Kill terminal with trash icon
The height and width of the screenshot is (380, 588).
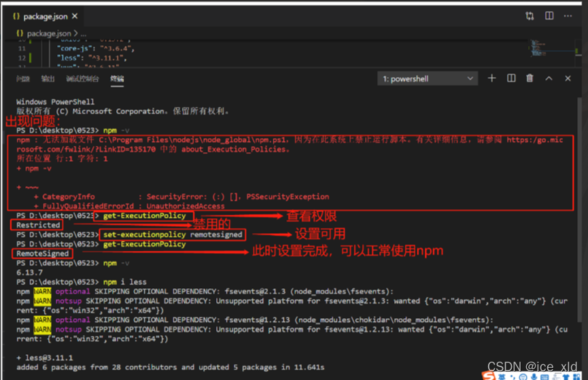click(x=530, y=78)
